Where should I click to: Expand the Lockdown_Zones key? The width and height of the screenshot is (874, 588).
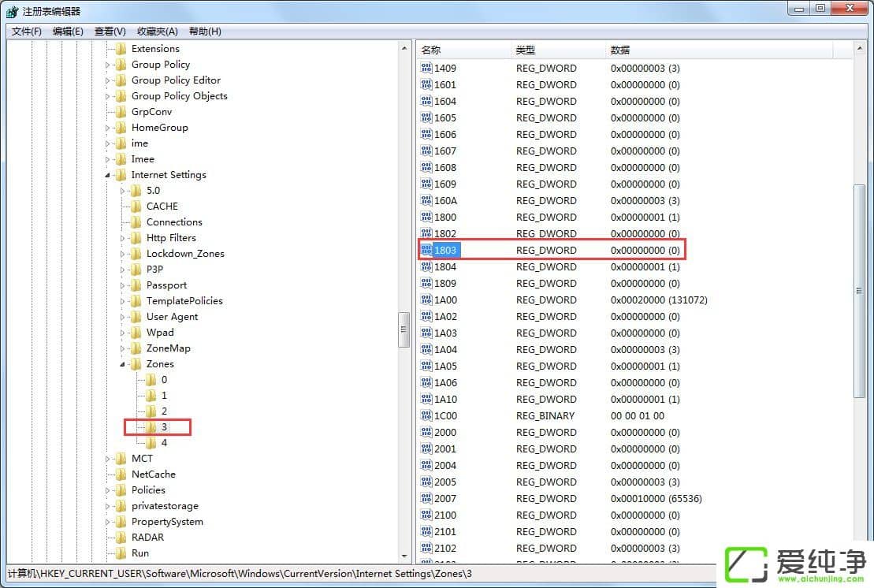123,254
